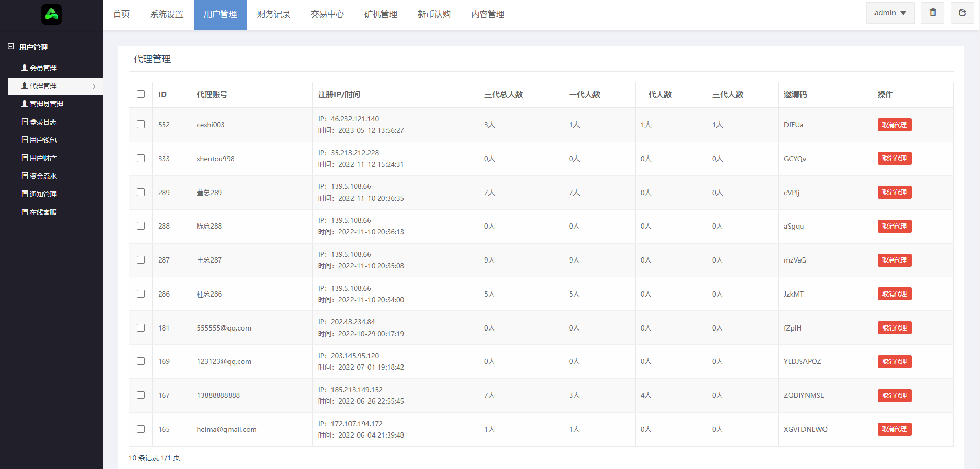Open the 矿机管理 menu item

[x=380, y=14]
